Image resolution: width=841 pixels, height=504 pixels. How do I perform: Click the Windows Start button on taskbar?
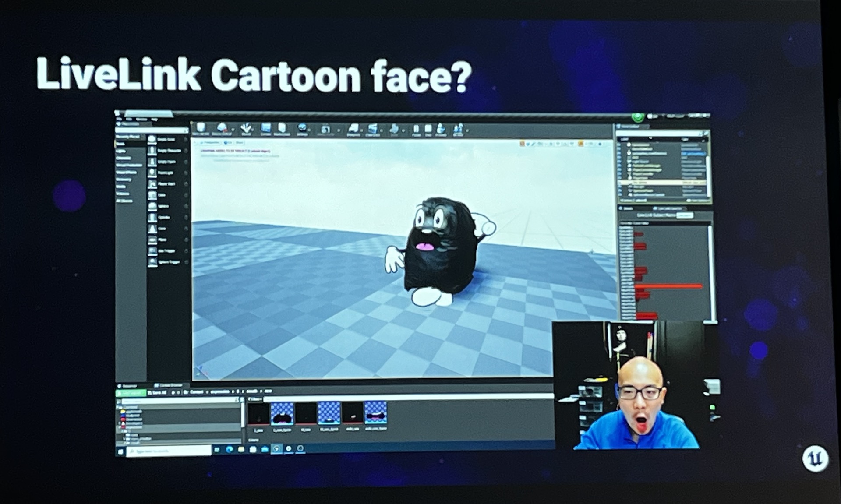(121, 451)
